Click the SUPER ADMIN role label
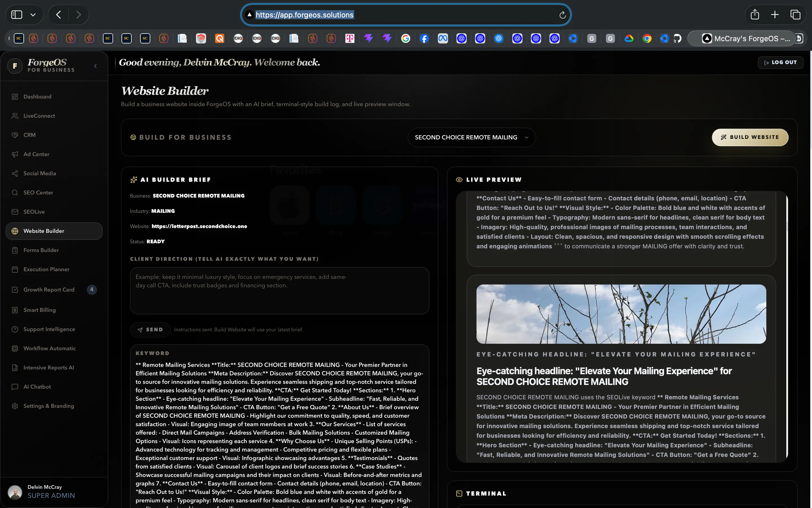Screen dimensions: 812x508 (x=51, y=496)
